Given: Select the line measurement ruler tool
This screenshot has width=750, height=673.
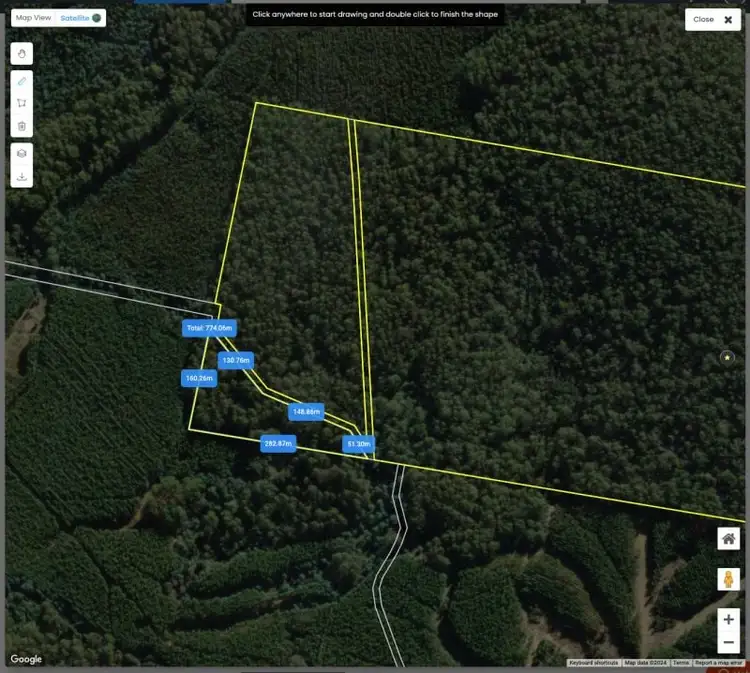Looking at the screenshot, I should [22, 81].
